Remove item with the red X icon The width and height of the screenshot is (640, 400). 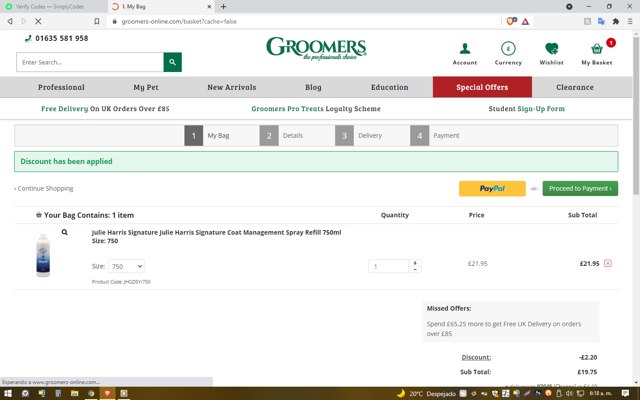click(x=608, y=263)
